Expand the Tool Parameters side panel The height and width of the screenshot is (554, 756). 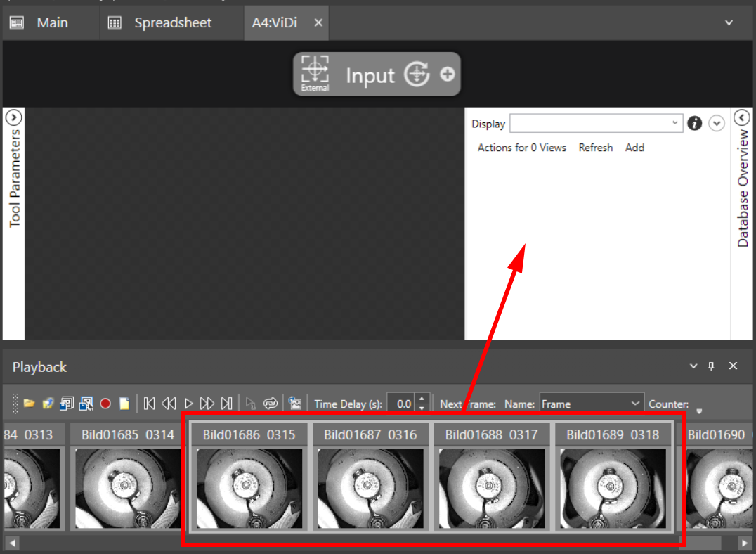[14, 117]
